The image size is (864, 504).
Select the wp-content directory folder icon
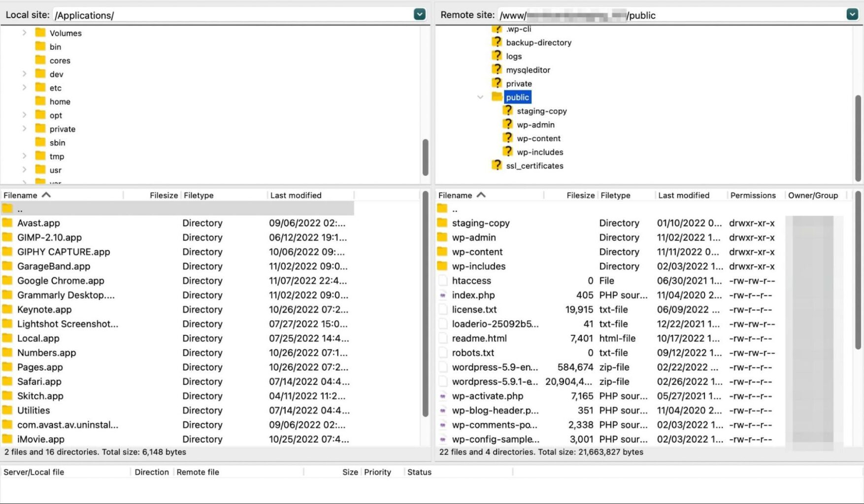(x=442, y=252)
